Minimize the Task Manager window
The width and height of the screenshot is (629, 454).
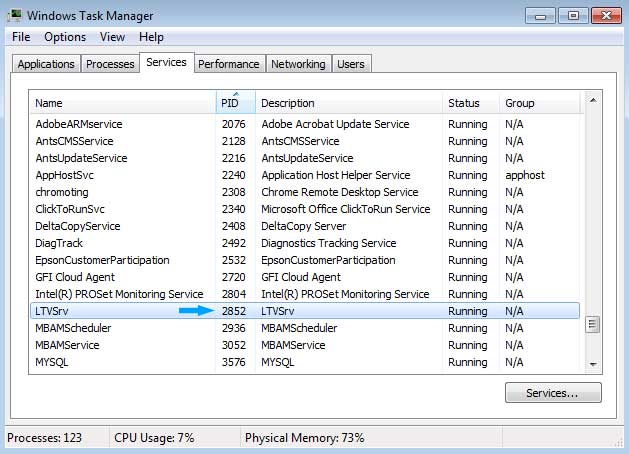(x=540, y=16)
